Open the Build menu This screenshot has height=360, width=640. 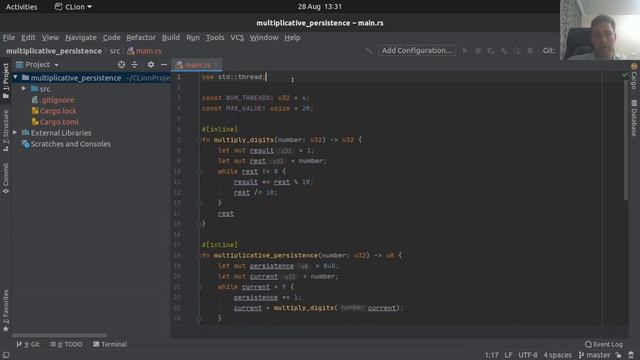[x=171, y=37]
